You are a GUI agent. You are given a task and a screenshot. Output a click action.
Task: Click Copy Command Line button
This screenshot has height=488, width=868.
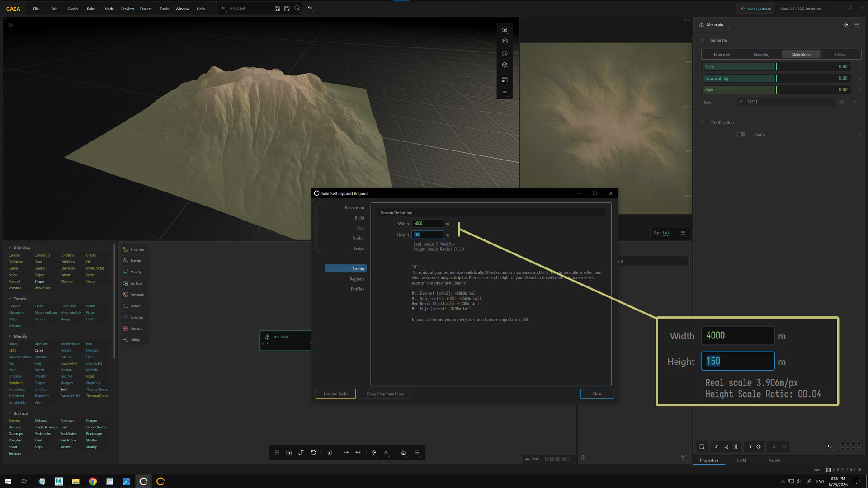tap(385, 394)
